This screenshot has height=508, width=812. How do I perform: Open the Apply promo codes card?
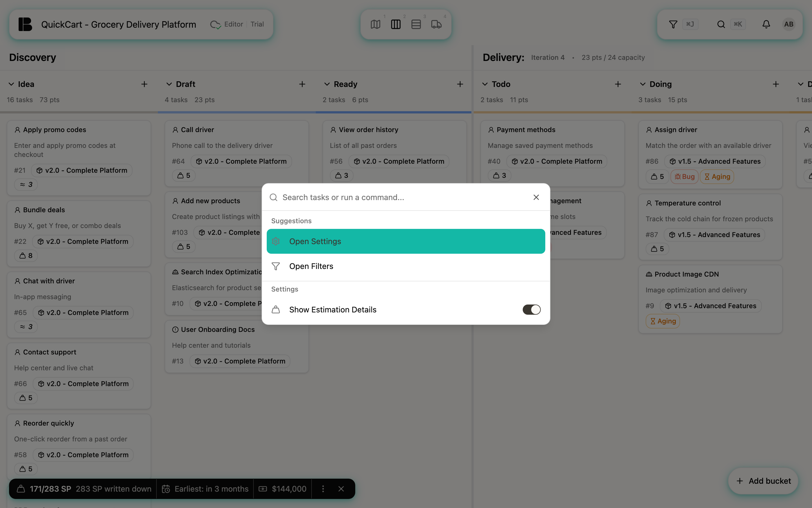[x=79, y=158]
